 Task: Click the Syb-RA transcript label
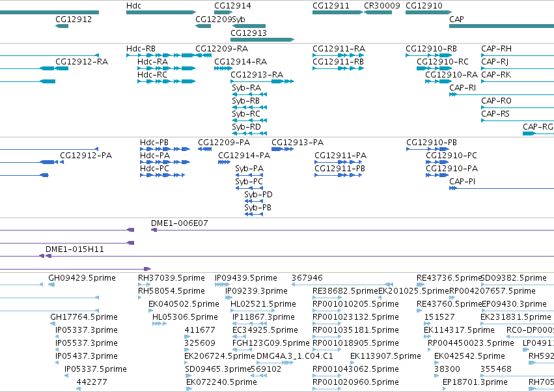click(x=246, y=88)
